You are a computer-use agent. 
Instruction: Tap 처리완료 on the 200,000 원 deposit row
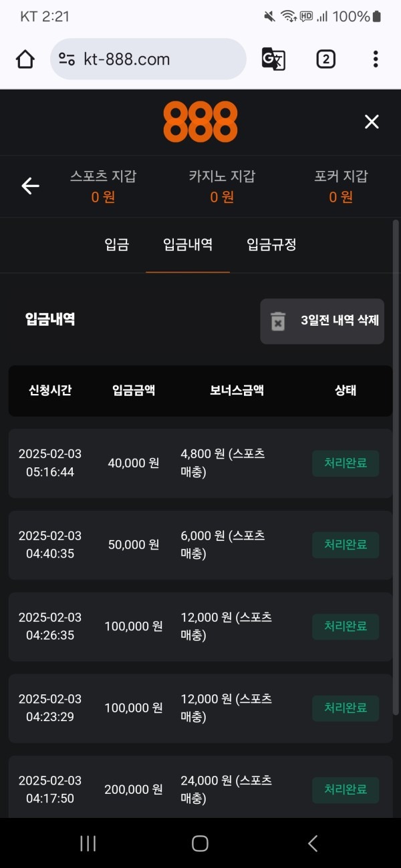tap(346, 790)
